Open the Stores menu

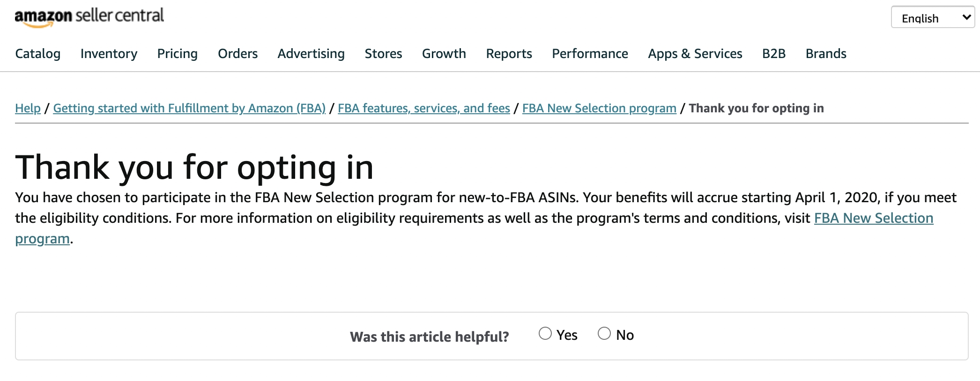pyautogui.click(x=384, y=54)
